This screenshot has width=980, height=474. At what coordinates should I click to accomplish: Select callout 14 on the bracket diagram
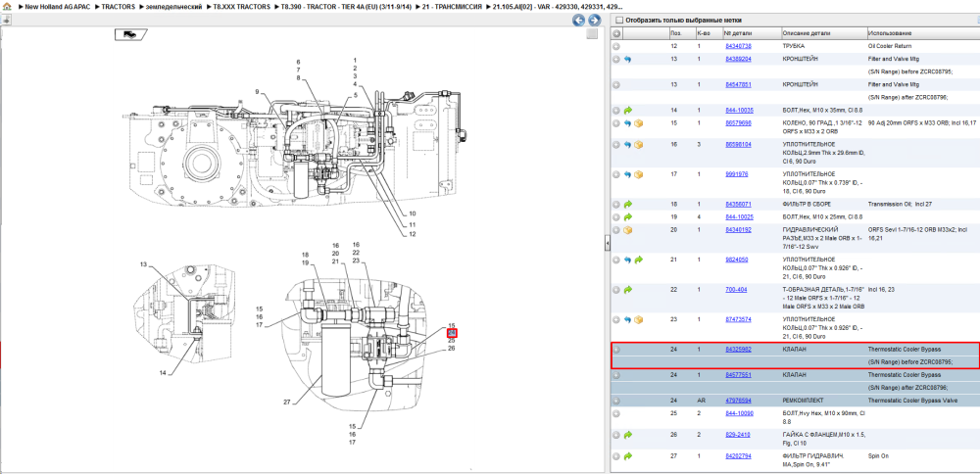(163, 373)
